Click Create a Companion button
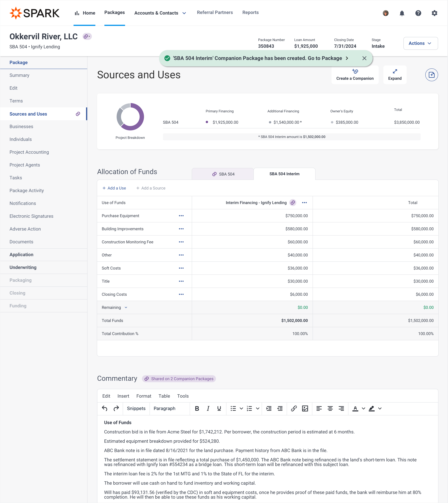Screen dimensions: 448x503 (355, 75)
